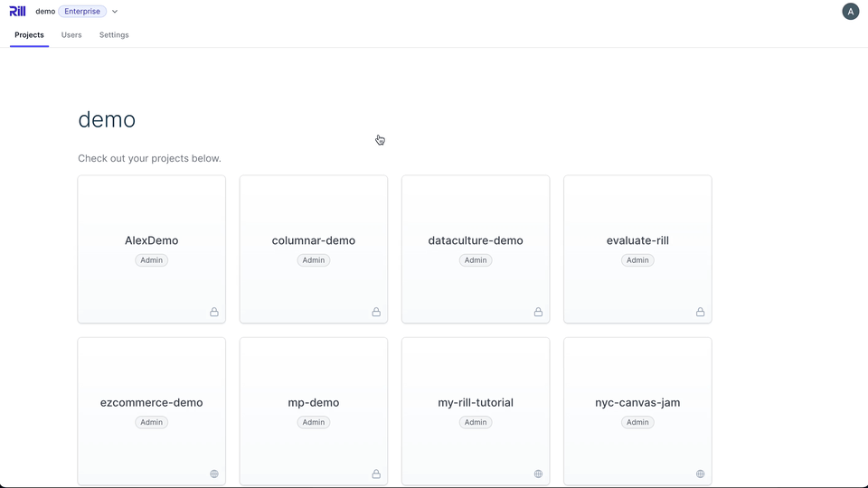Open the columnar-demo project
The image size is (868, 488).
313,240
